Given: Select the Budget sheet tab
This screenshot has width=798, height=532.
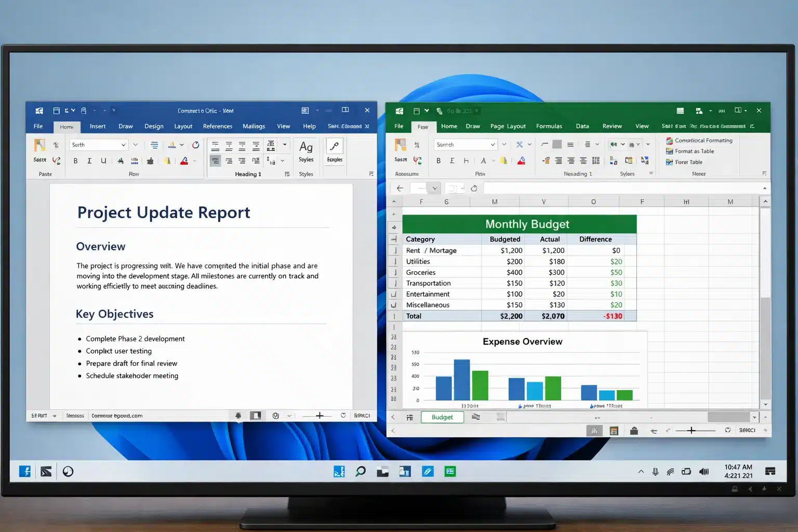Looking at the screenshot, I should coord(442,417).
